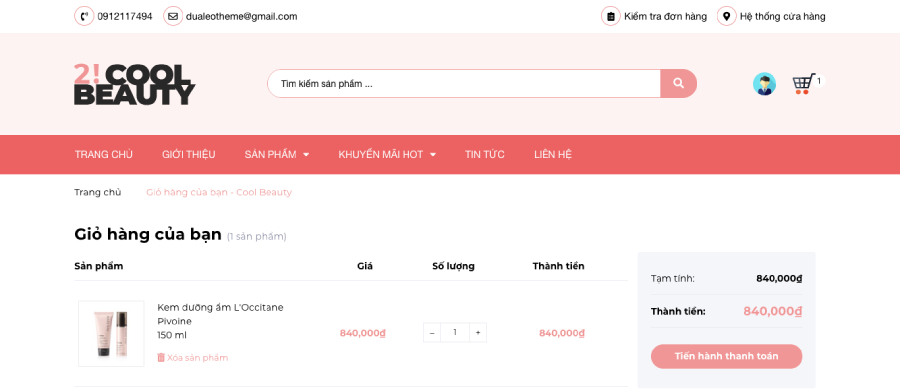The width and height of the screenshot is (900, 389).
Task: Click the 150 ml product size text
Action: (172, 335)
